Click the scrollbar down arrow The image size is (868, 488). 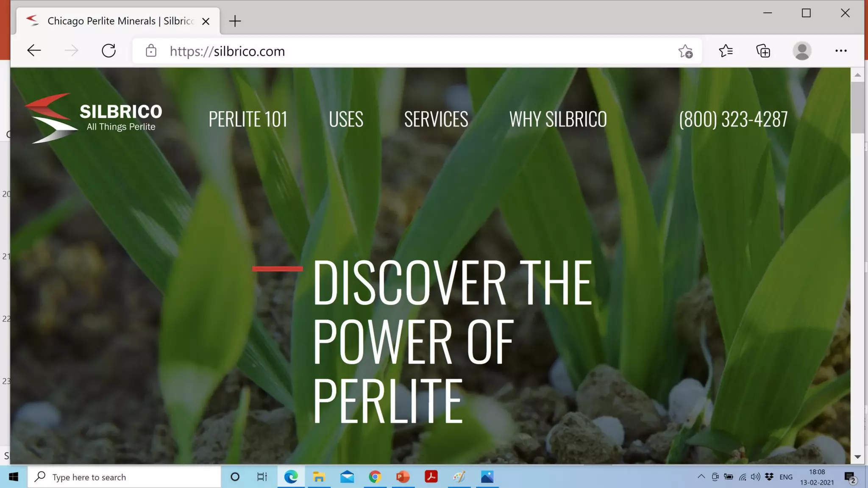pyautogui.click(x=857, y=457)
